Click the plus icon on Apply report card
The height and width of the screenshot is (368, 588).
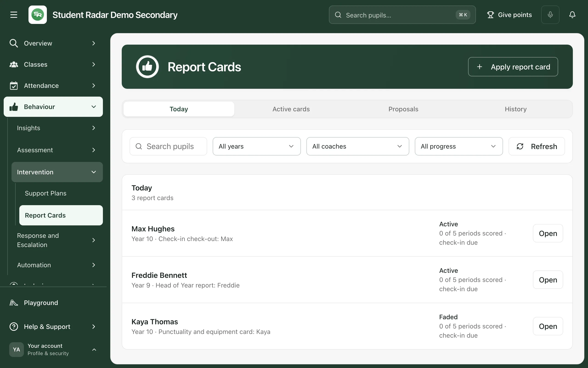(479, 67)
